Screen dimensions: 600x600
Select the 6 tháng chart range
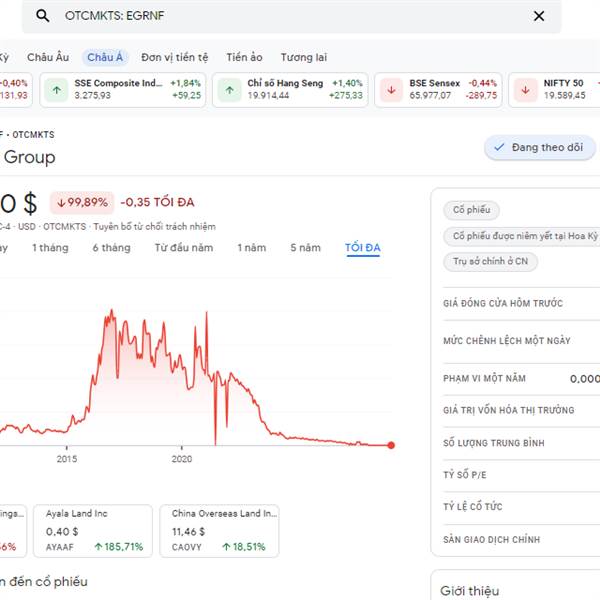pyautogui.click(x=111, y=248)
